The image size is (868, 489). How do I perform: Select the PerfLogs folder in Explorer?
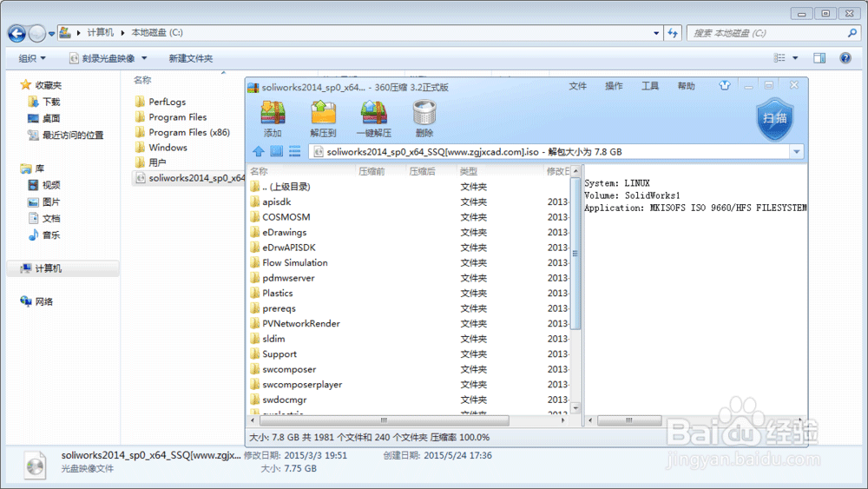161,102
